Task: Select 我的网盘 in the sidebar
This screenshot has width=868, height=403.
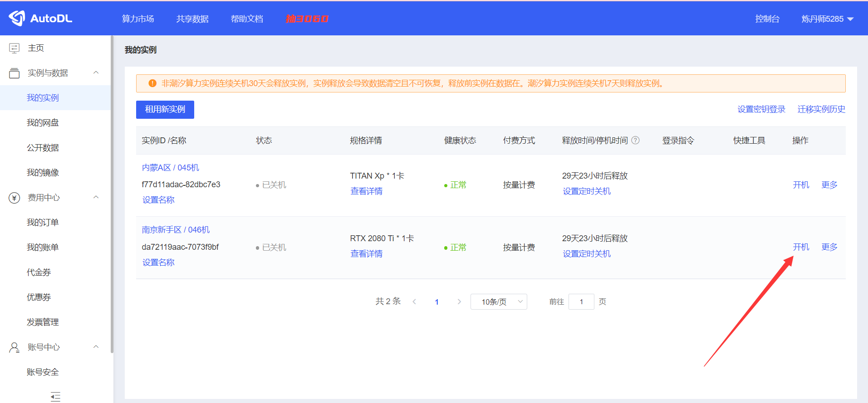Action: coord(43,123)
